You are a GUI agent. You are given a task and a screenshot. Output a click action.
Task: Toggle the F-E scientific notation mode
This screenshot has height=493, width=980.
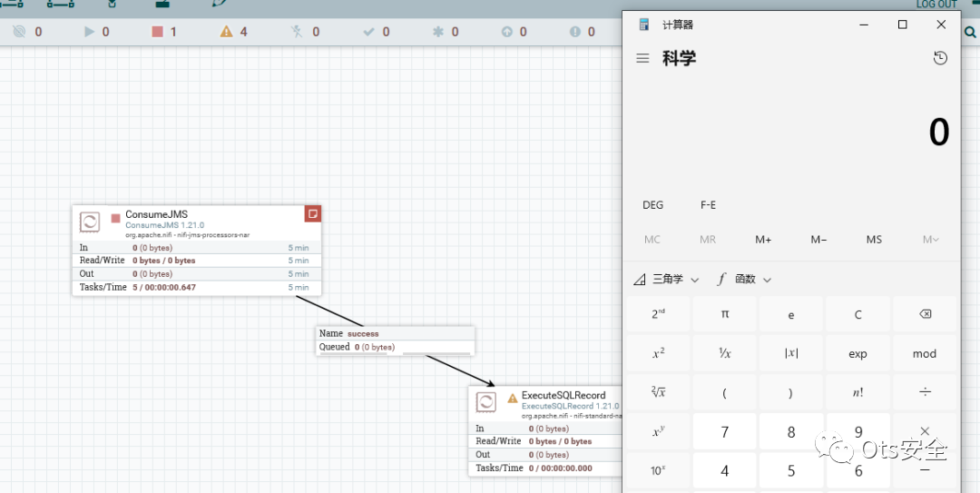(x=708, y=205)
